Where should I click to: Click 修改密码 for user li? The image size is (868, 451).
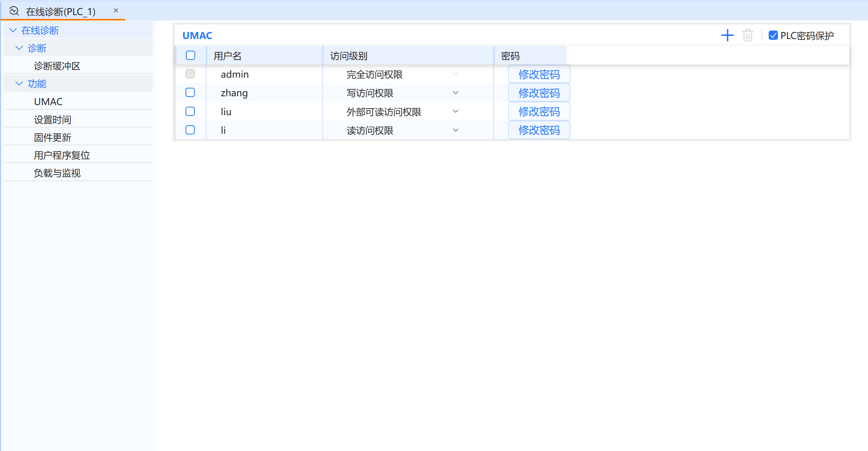(x=539, y=130)
